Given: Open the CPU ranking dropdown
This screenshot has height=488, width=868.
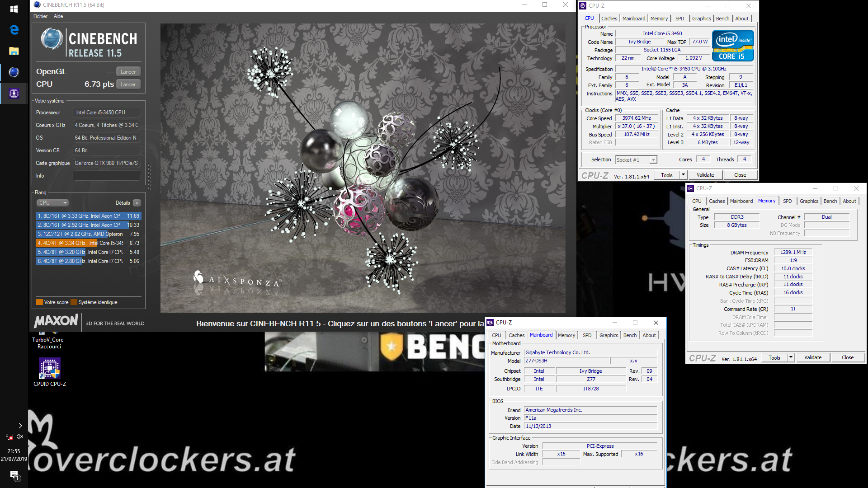Looking at the screenshot, I should tap(52, 203).
